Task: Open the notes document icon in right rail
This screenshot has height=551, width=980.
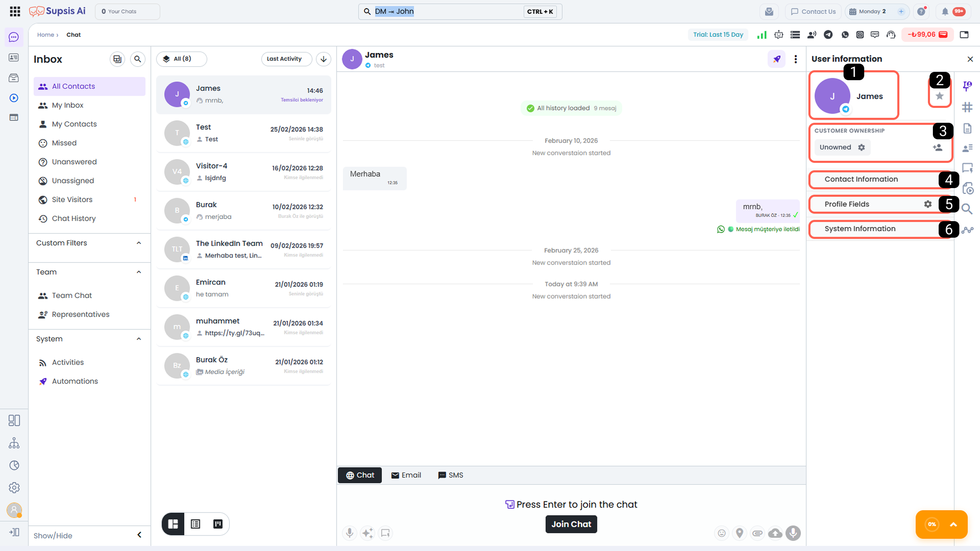Action: 967,129
